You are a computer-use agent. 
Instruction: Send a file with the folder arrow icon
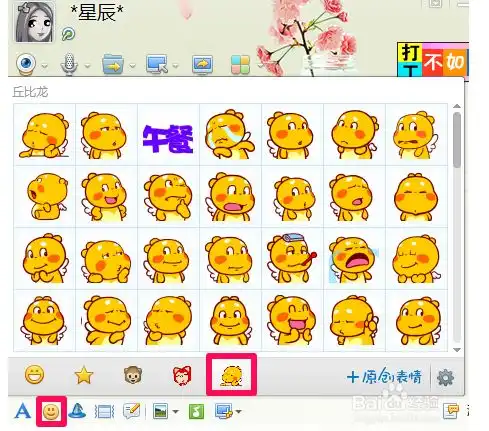(x=114, y=64)
